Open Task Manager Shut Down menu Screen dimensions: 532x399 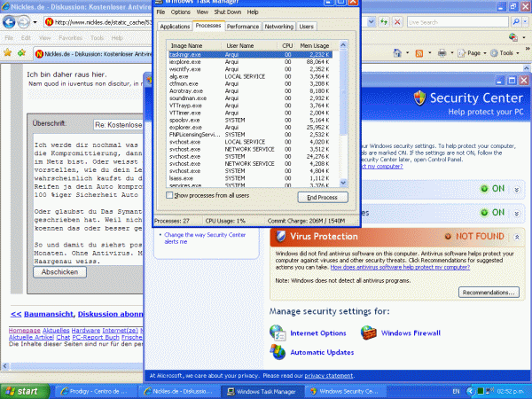[x=228, y=12]
